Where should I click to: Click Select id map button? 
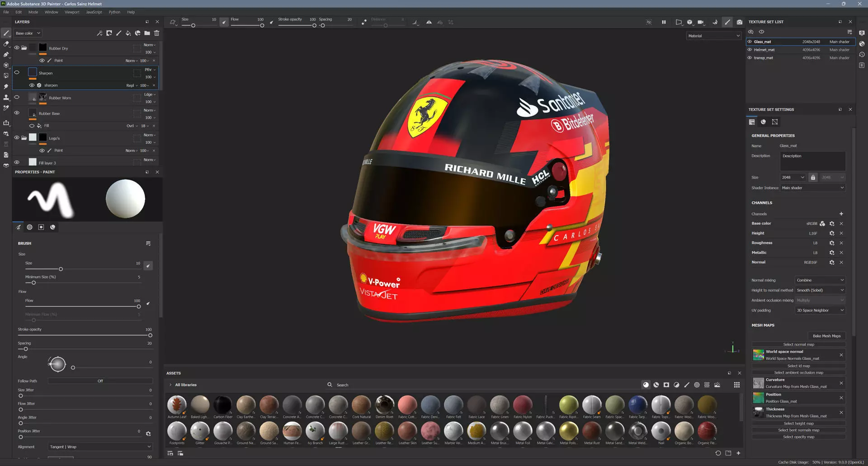pyautogui.click(x=798, y=366)
